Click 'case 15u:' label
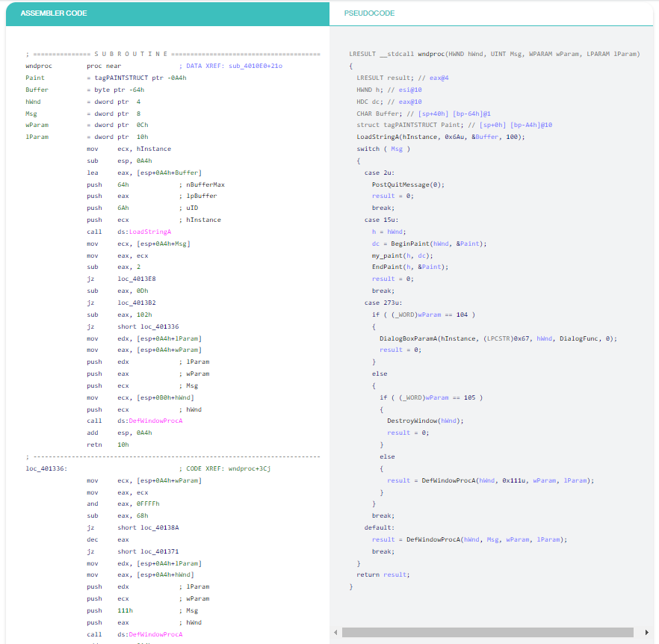The image size is (659, 644). (x=381, y=220)
